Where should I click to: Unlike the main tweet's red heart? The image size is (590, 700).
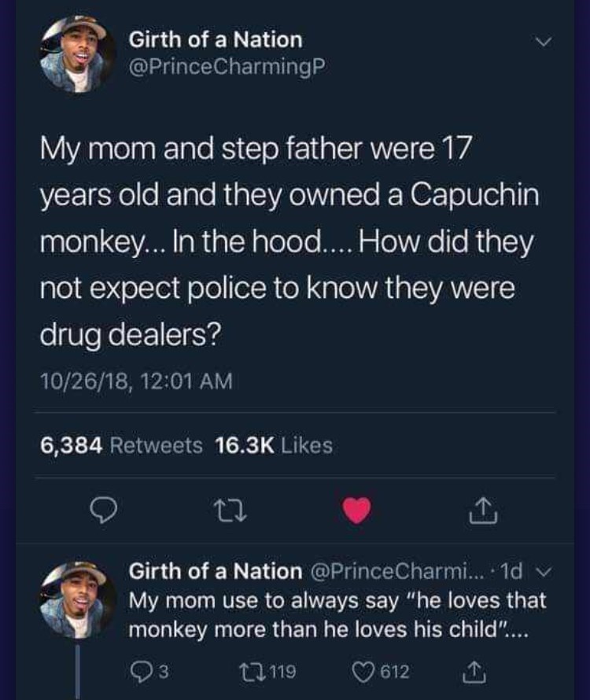[x=357, y=511]
